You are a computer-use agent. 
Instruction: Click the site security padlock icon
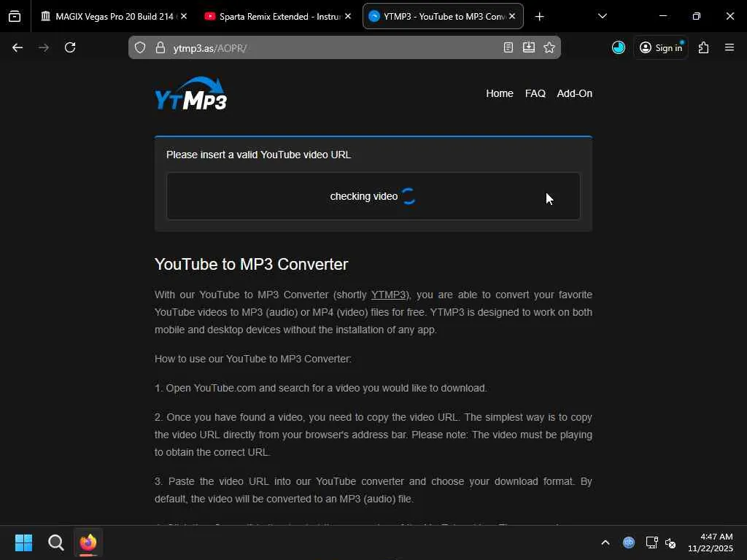(160, 47)
